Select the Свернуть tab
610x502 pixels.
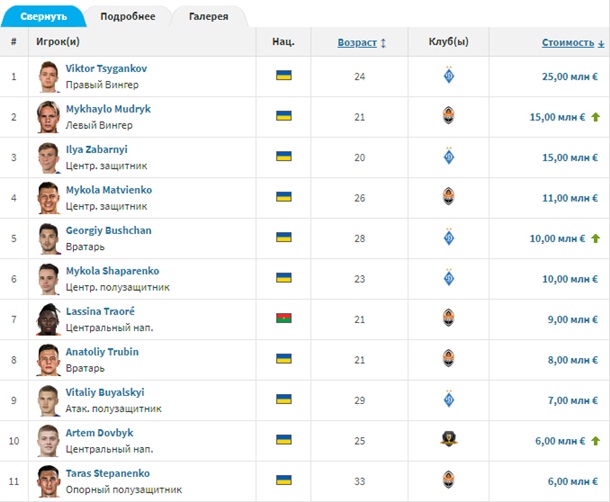tap(43, 16)
